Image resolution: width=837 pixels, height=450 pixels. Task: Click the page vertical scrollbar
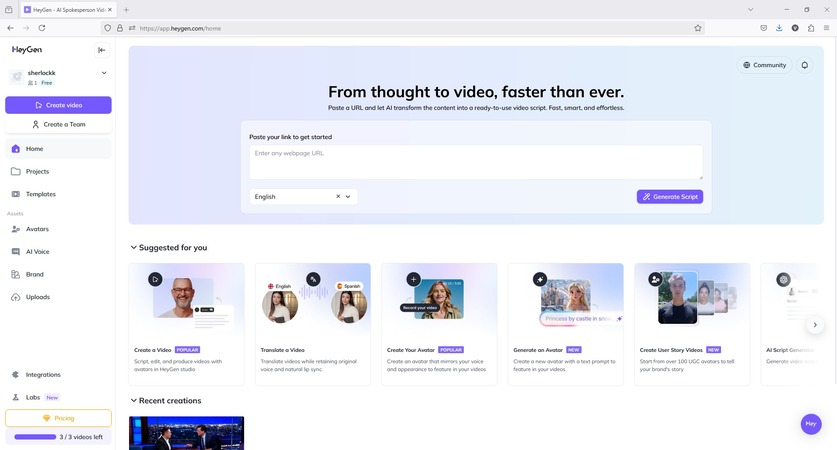(834, 211)
